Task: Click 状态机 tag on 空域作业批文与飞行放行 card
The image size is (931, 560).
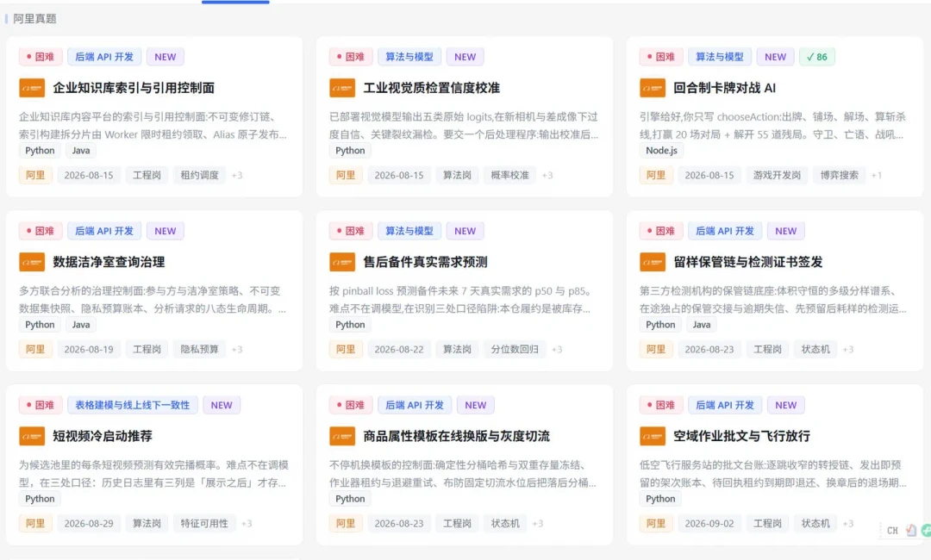Action: [x=815, y=523]
